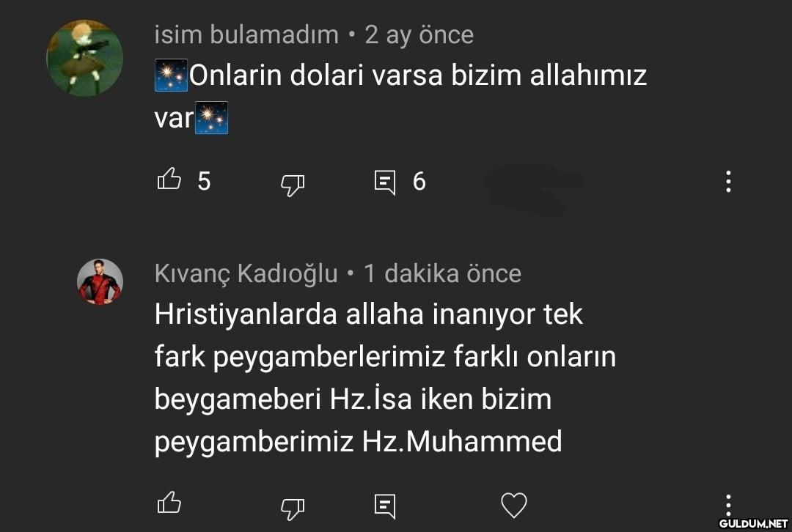Dislike the isim bulamadım comment
The image size is (792, 532).
click(293, 184)
